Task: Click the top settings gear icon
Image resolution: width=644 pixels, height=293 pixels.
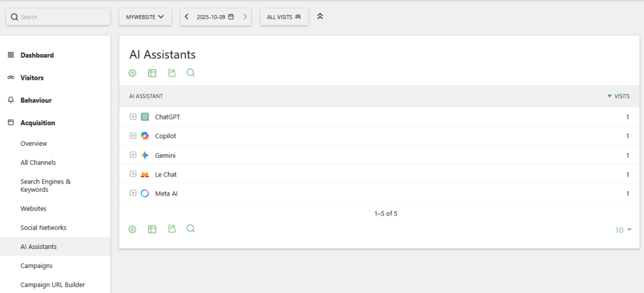Action: pyautogui.click(x=133, y=73)
